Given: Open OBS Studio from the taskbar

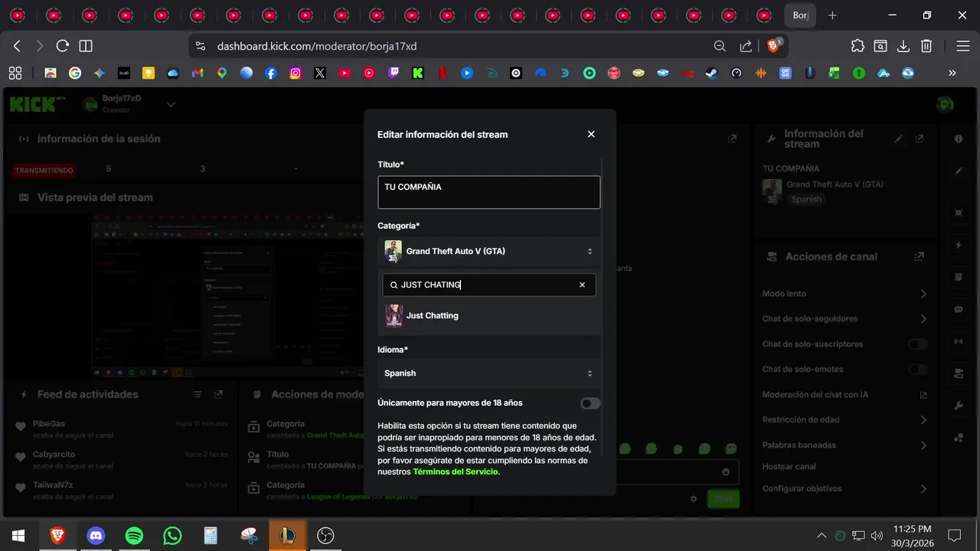Looking at the screenshot, I should point(325,535).
